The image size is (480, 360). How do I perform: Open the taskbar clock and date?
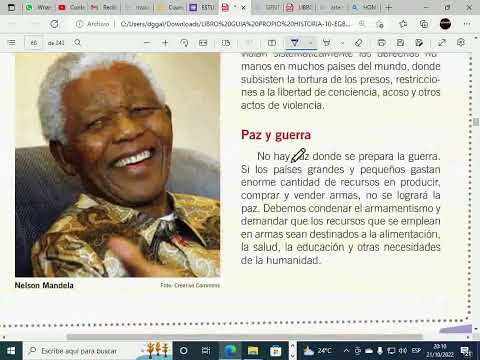440,351
